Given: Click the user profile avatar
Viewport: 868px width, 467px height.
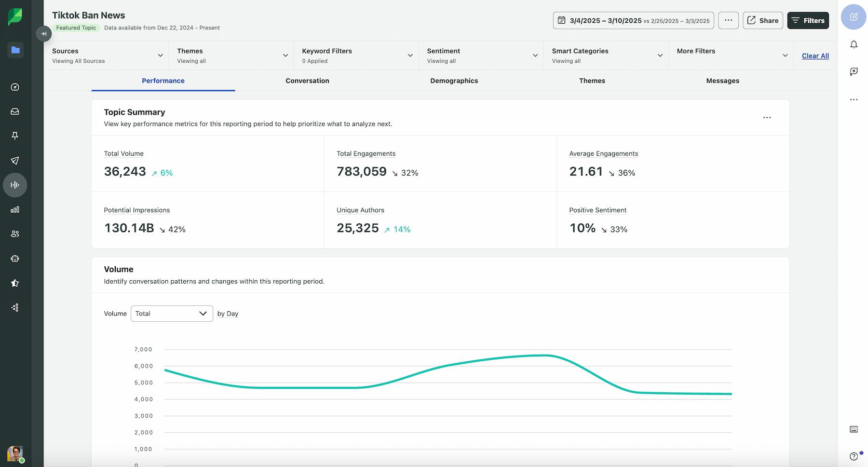Looking at the screenshot, I should coord(15,453).
